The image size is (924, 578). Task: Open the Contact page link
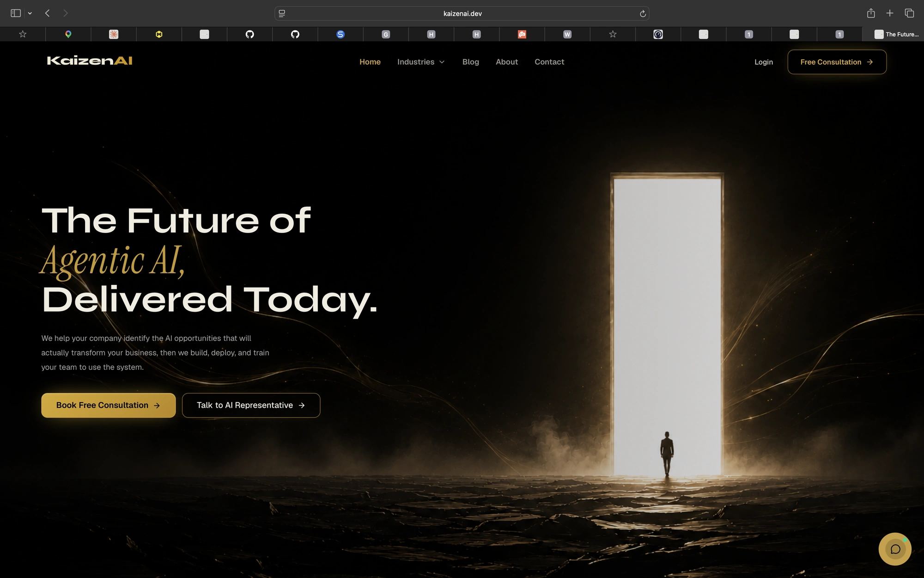point(549,62)
